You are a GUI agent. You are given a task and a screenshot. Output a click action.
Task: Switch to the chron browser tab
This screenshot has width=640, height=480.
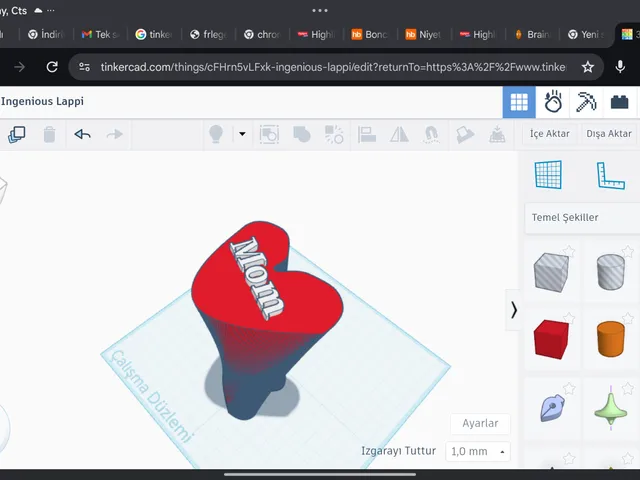[262, 35]
